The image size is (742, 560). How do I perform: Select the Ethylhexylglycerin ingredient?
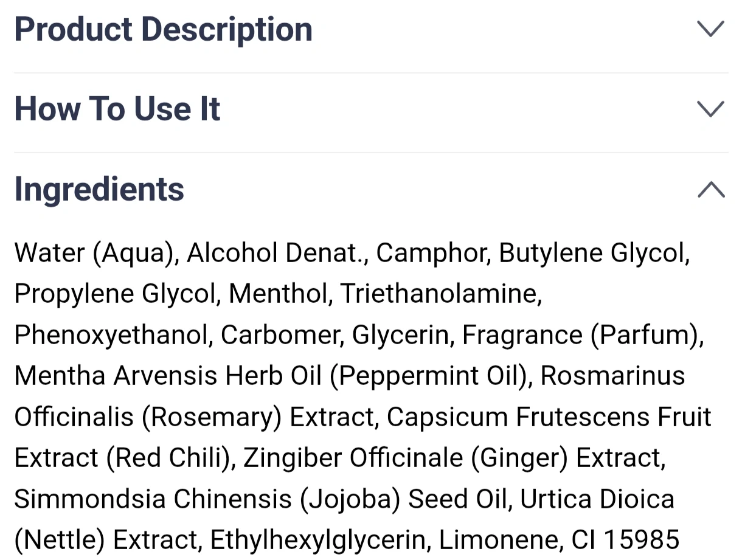[x=316, y=540]
